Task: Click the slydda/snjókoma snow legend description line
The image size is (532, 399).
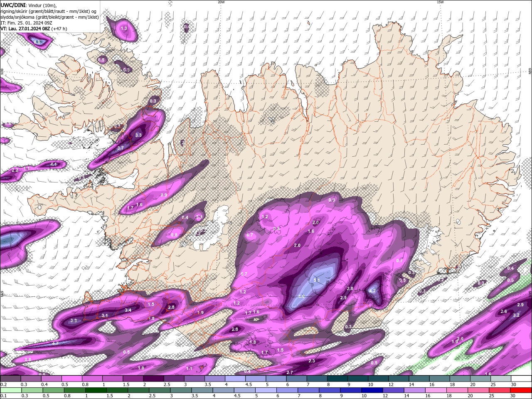Action: click(x=49, y=17)
